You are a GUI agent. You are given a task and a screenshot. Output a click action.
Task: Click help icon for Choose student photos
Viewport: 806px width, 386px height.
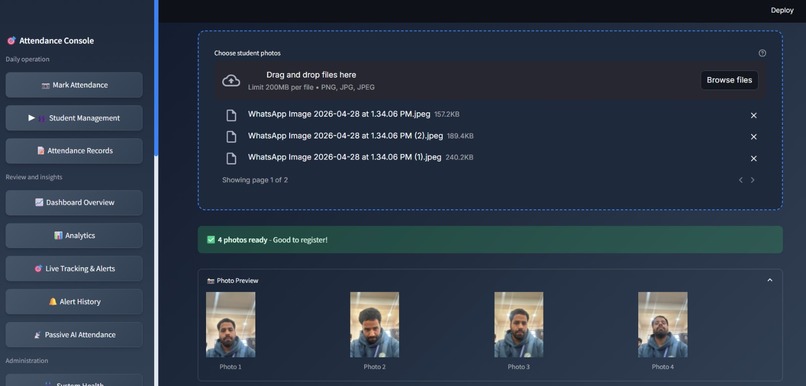point(762,53)
